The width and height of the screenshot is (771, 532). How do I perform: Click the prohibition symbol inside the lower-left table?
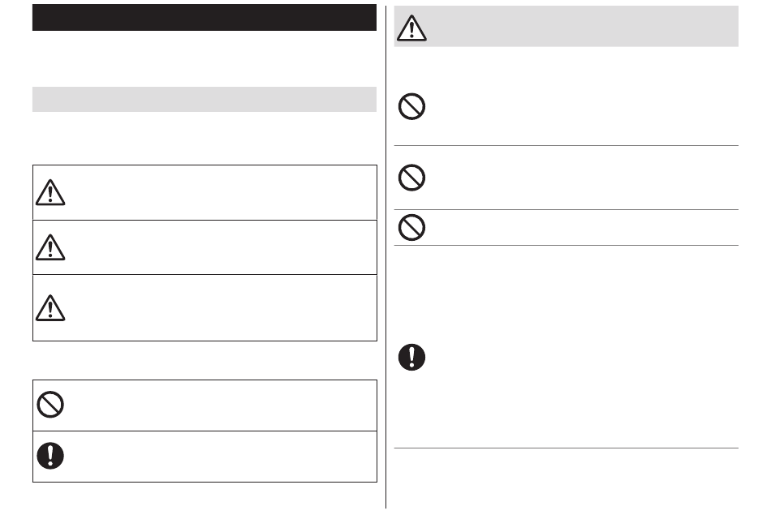point(50,405)
